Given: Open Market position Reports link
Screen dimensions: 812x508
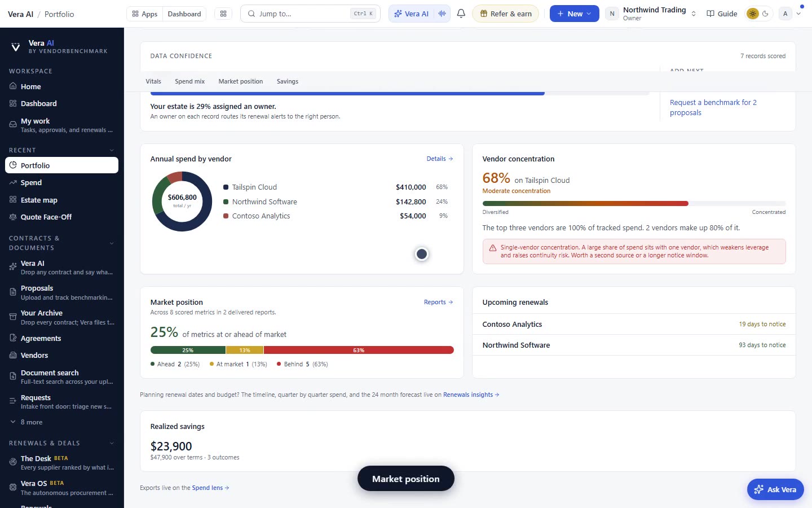Looking at the screenshot, I should point(438,302).
